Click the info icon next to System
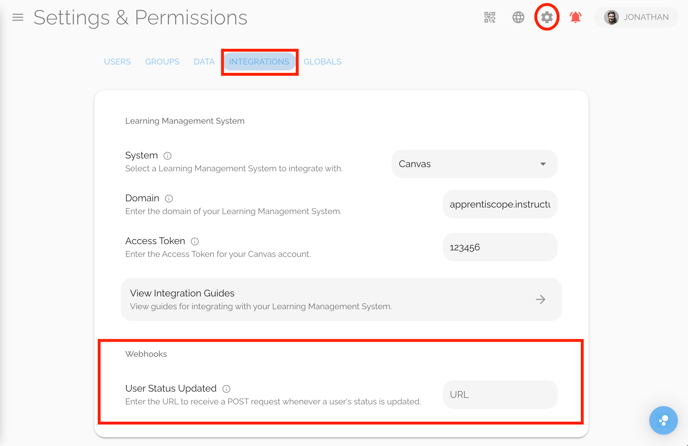The height and width of the screenshot is (446, 688). tap(168, 156)
